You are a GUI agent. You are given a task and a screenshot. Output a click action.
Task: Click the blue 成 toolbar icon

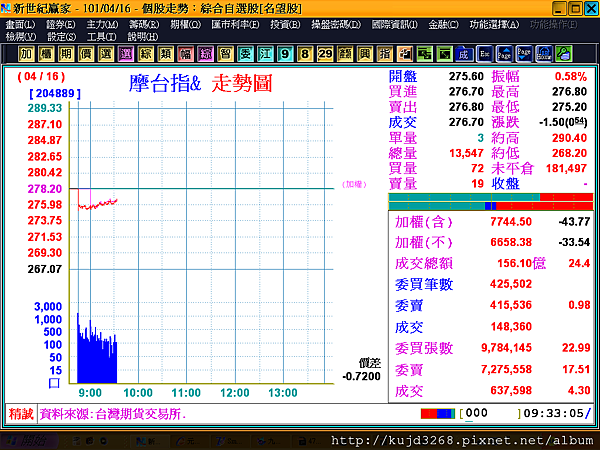coord(464,54)
